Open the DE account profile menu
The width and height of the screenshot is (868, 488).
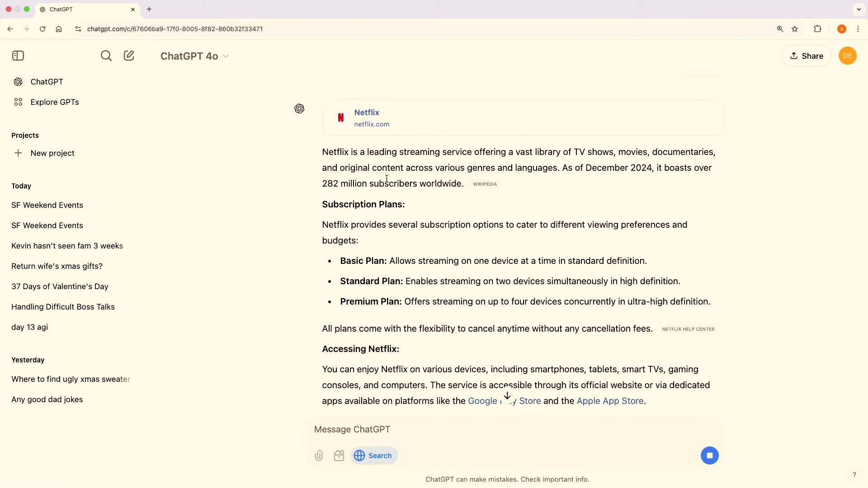[847, 56]
